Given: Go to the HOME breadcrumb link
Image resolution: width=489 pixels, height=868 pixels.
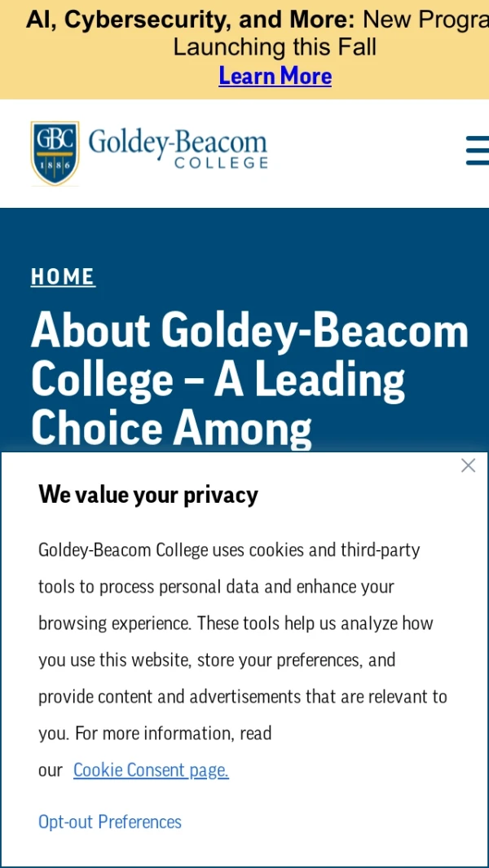Looking at the screenshot, I should point(63,277).
